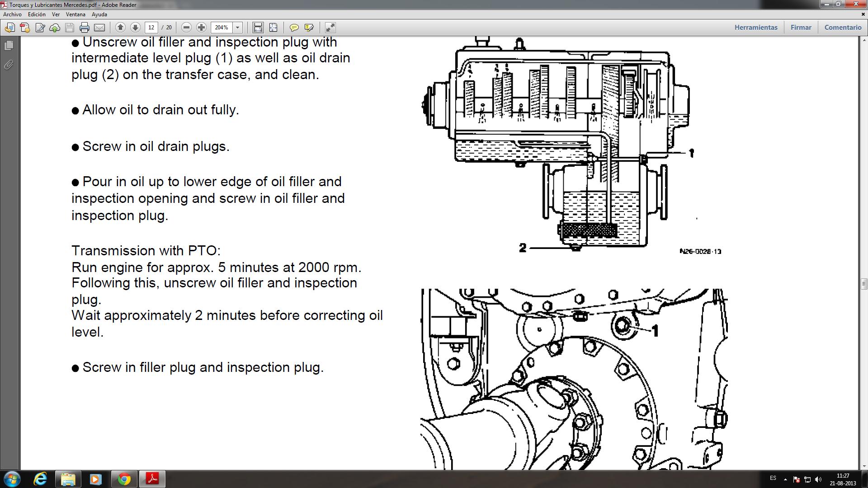
Task: Add a sticky note comment
Action: pyautogui.click(x=294, y=28)
